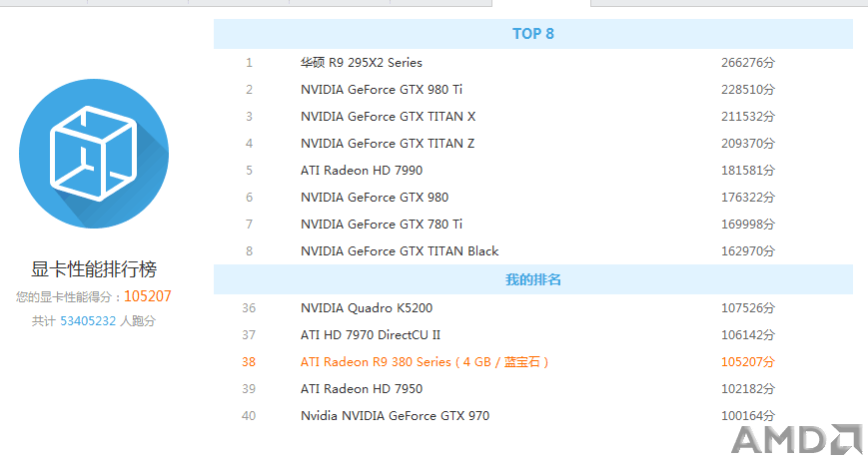
Task: Click the score 102182分
Action: (x=748, y=389)
